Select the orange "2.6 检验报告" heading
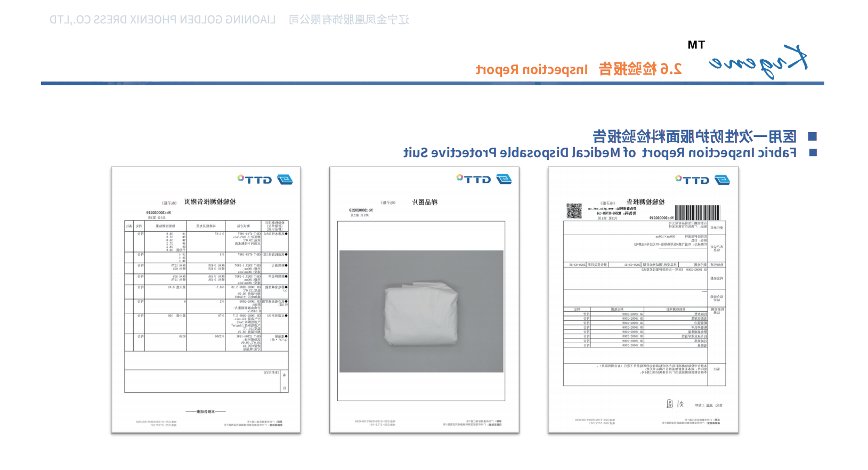The height and width of the screenshot is (470, 868). (x=640, y=69)
